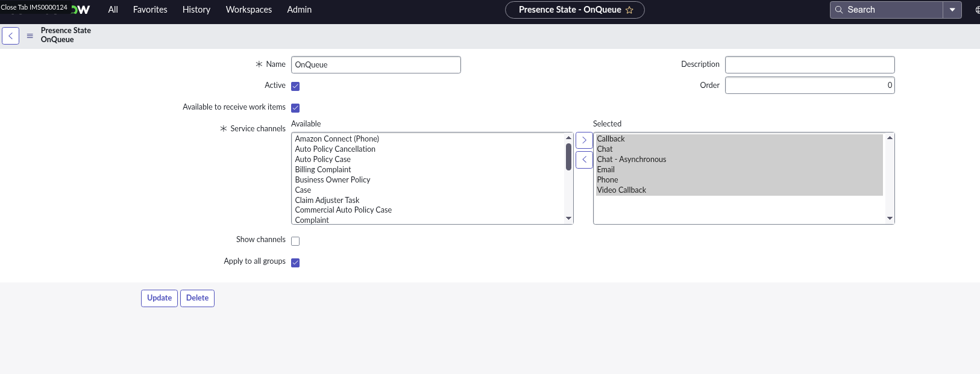The image size is (980, 374).
Task: Enable the Show channels checkbox
Action: click(x=295, y=241)
